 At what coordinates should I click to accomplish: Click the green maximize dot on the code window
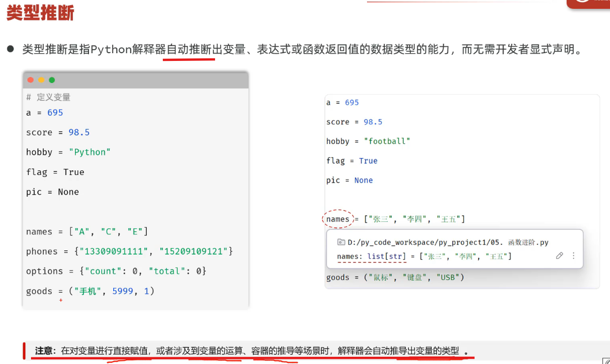click(52, 80)
